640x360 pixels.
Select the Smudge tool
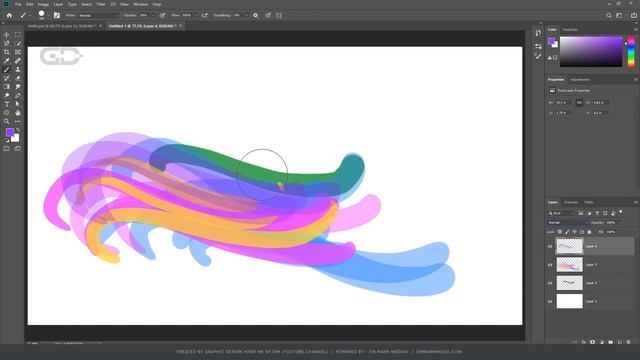tap(18, 87)
